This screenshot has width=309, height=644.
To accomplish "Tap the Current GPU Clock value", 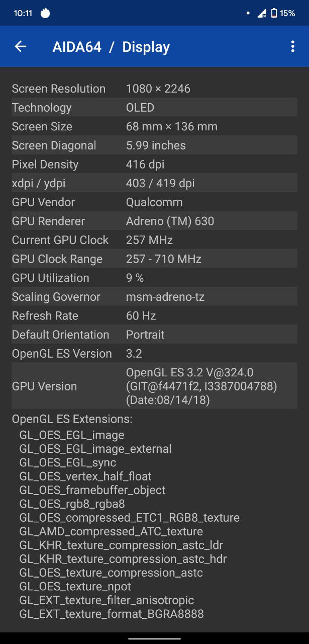I will point(149,240).
